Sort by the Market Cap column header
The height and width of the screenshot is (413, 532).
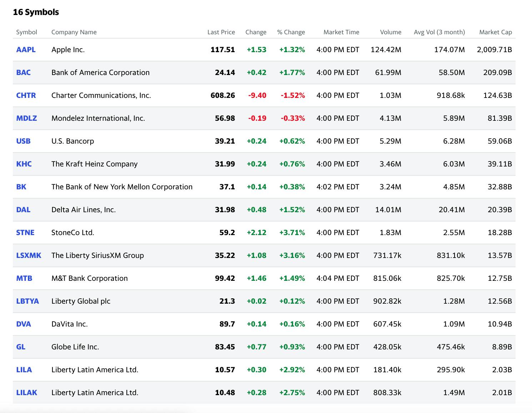[496, 32]
